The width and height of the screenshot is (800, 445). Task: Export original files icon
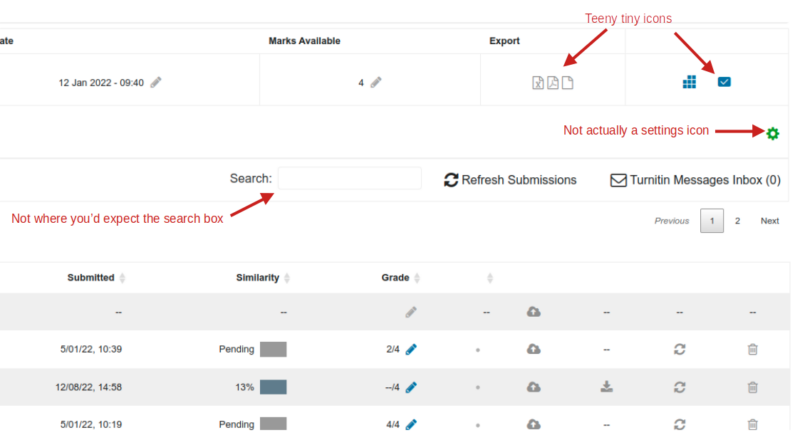567,83
